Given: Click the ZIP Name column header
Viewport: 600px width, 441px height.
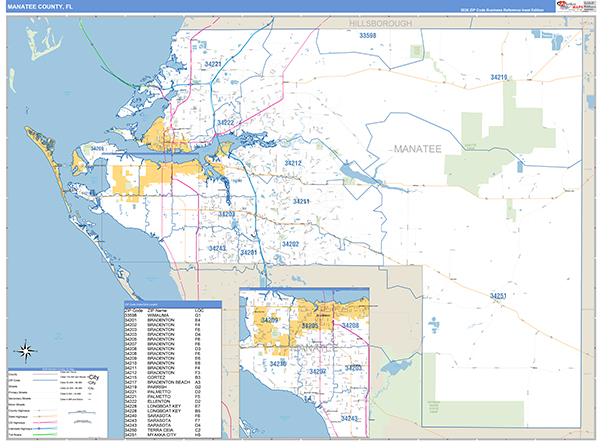Looking at the screenshot, I should point(158,310).
